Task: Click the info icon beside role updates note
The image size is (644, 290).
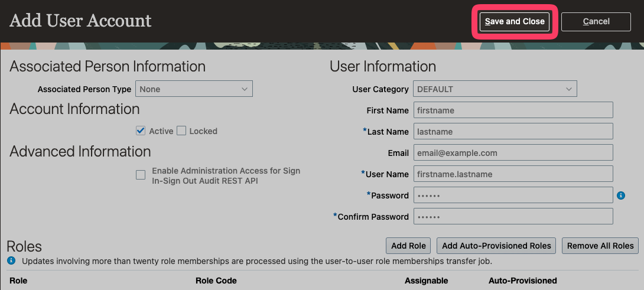Action: click(x=11, y=260)
